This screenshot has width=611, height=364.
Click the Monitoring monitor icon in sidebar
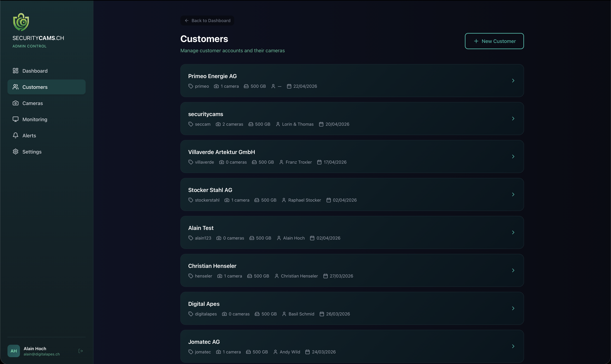15,119
